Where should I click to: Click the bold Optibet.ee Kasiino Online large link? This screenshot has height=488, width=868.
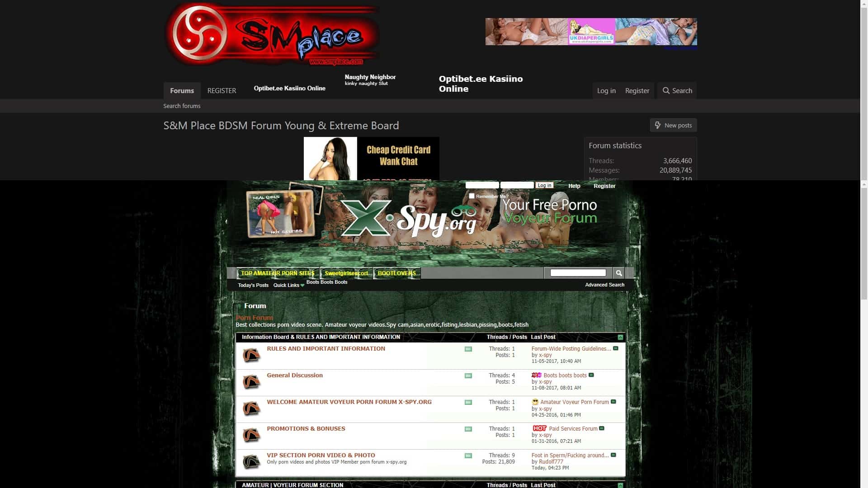(481, 84)
